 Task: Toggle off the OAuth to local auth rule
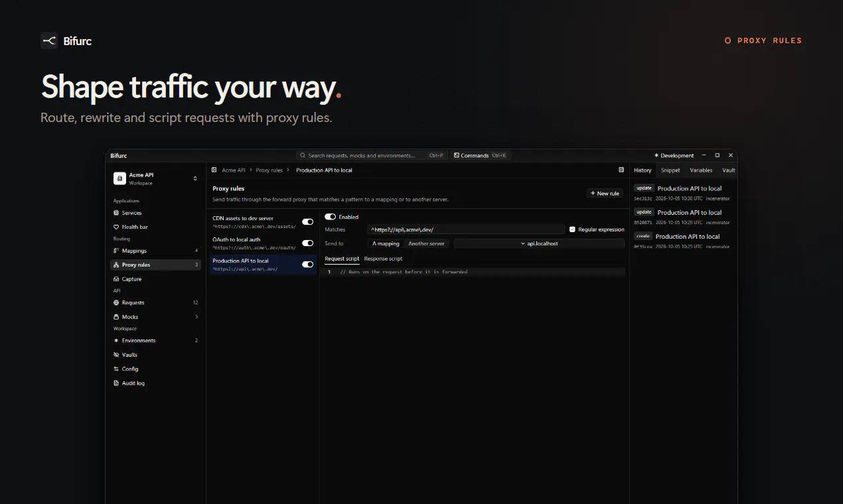click(x=308, y=243)
